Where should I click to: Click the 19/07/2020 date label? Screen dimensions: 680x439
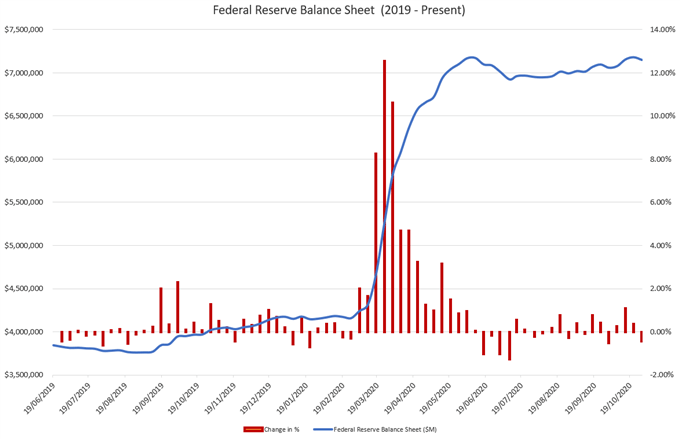pyautogui.click(x=507, y=398)
